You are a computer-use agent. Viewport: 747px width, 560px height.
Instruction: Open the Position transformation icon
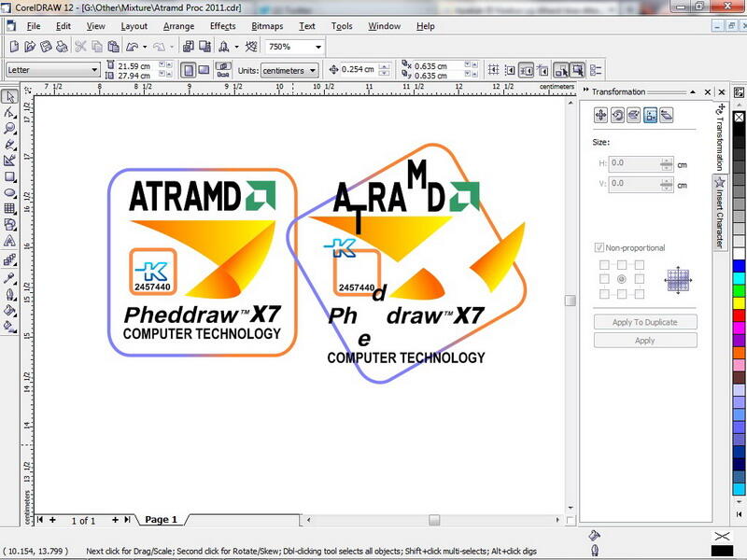coord(600,115)
